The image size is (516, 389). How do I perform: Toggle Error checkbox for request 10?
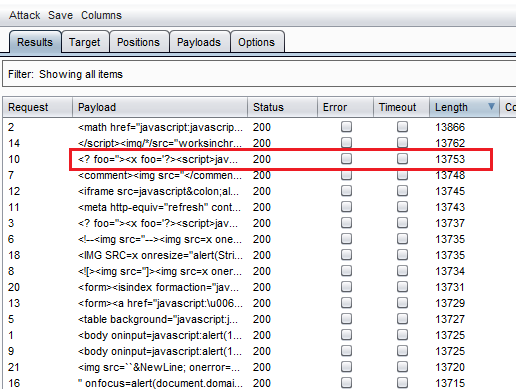(x=346, y=159)
